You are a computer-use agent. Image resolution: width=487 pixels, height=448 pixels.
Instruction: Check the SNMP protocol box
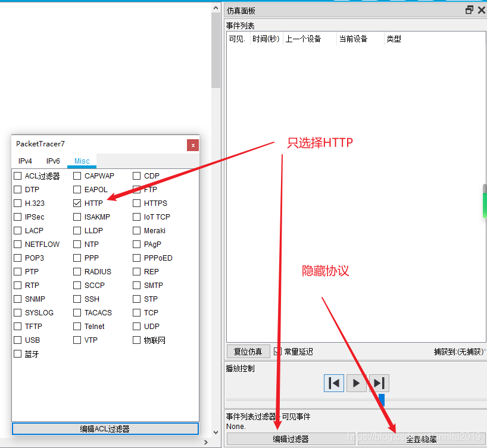[18, 299]
